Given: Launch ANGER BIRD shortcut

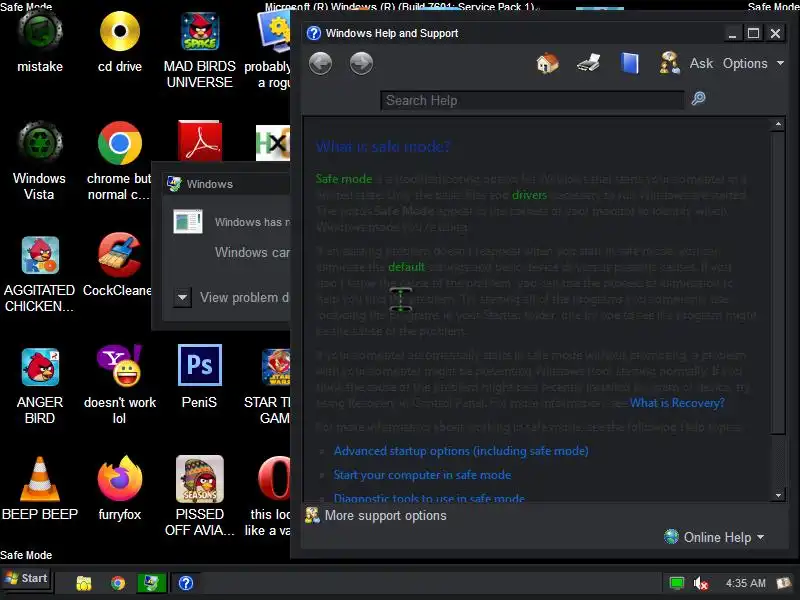Looking at the screenshot, I should pos(40,386).
